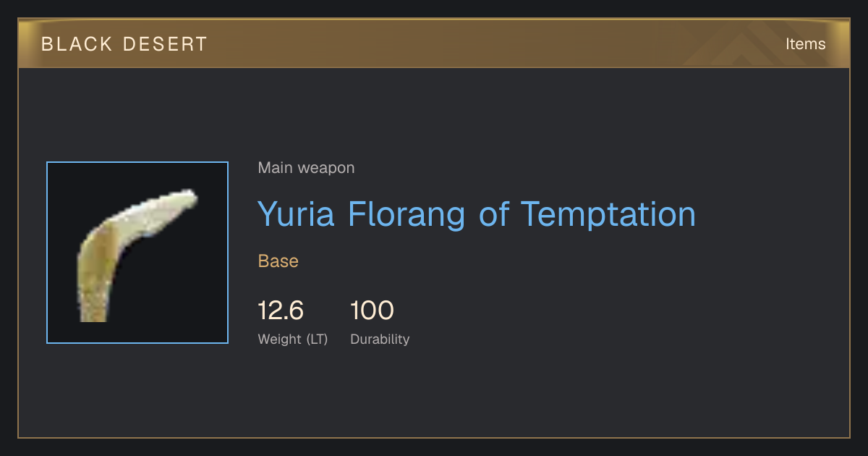Viewport: 868px width, 456px height.
Task: Click the gold header banner center
Action: (434, 43)
